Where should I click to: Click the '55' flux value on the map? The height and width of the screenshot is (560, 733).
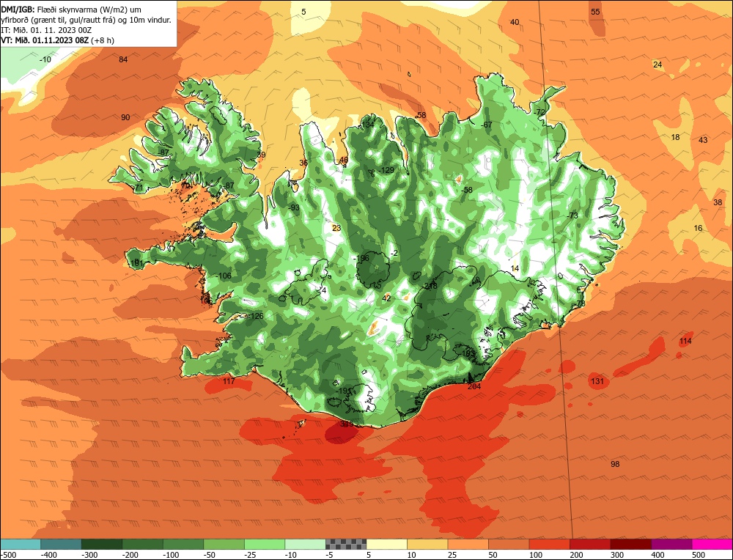[595, 12]
